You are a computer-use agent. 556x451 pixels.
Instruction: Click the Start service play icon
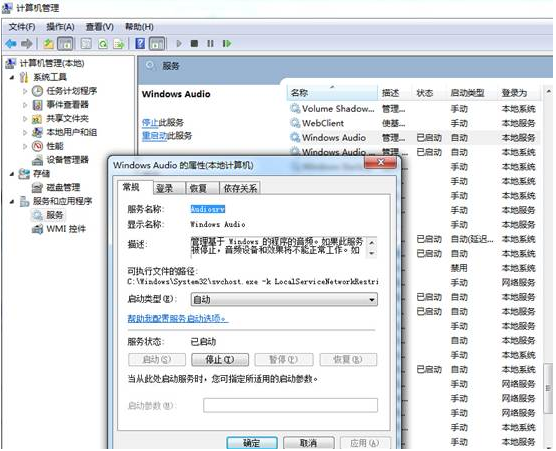(x=179, y=44)
